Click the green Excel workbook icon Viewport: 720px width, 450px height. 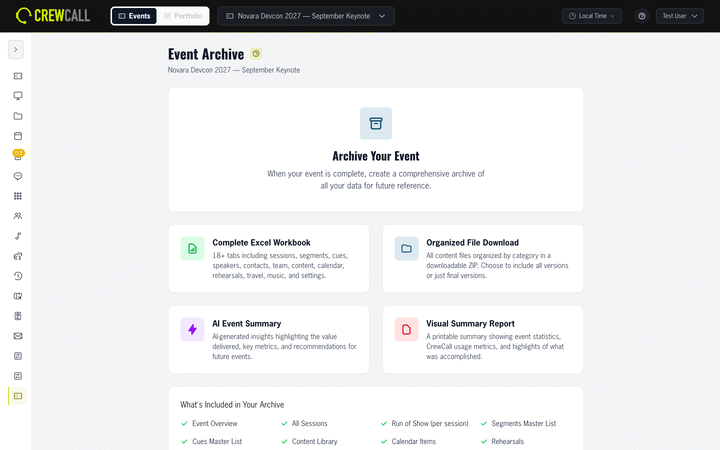192,248
